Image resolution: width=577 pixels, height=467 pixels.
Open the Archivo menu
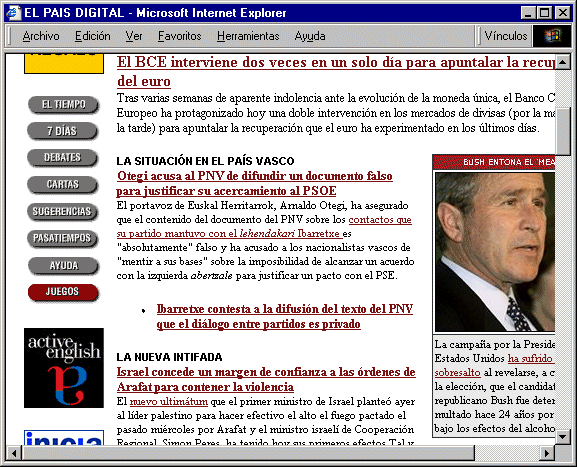point(41,36)
